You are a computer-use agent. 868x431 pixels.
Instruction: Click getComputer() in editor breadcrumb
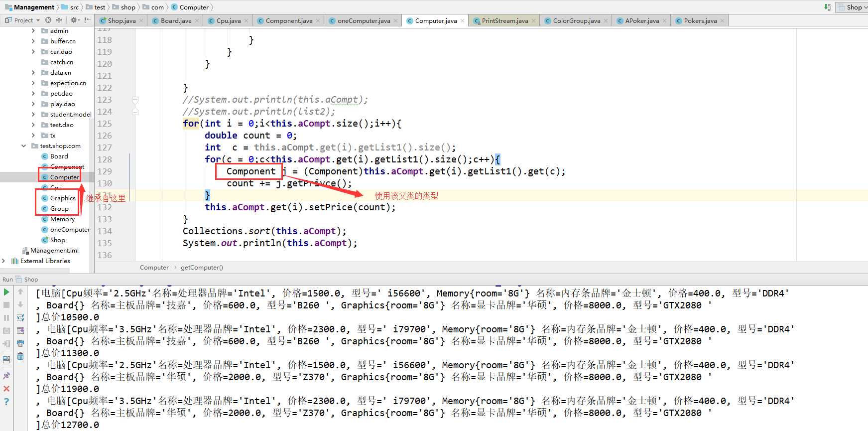(202, 267)
